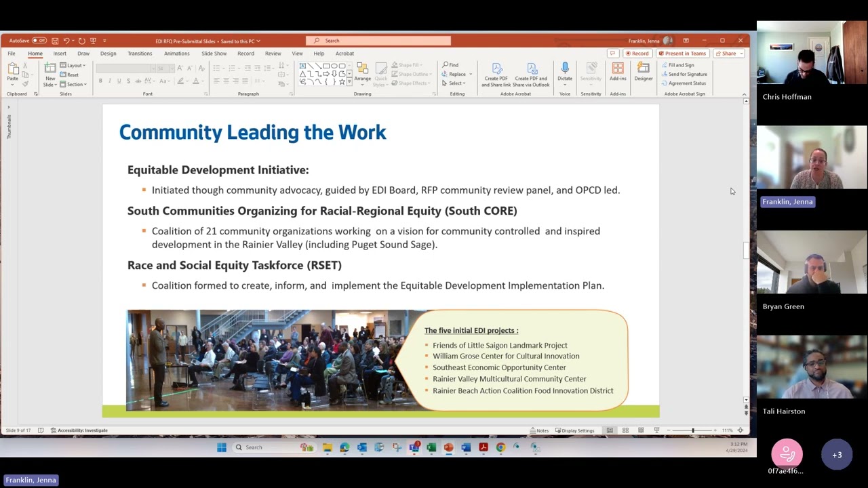Switch to the Insert tab

click(x=60, y=54)
